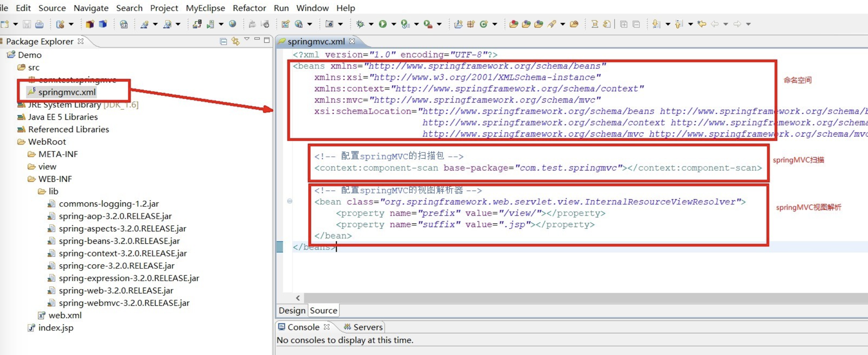The height and width of the screenshot is (355, 868).
Task: Collapse the bean element using the fold marker
Action: tap(290, 201)
